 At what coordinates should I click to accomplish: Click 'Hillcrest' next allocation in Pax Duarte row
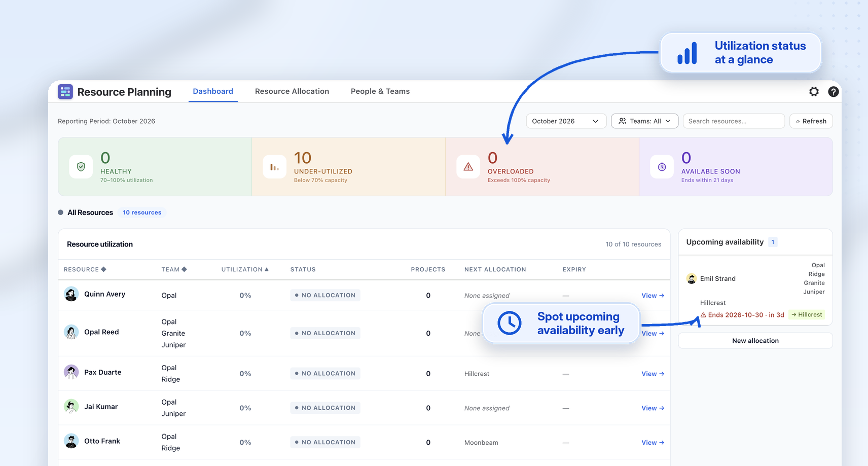[x=477, y=374]
